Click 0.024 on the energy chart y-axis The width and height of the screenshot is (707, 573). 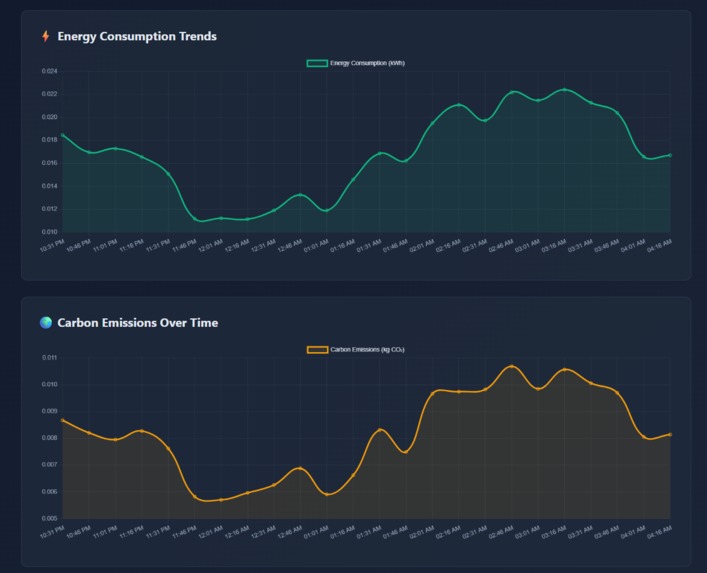(50, 71)
